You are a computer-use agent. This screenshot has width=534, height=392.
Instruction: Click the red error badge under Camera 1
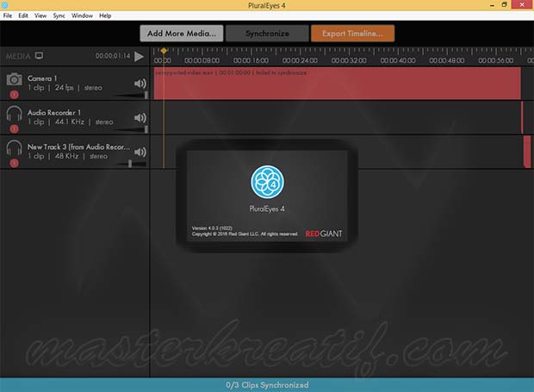coord(15,95)
